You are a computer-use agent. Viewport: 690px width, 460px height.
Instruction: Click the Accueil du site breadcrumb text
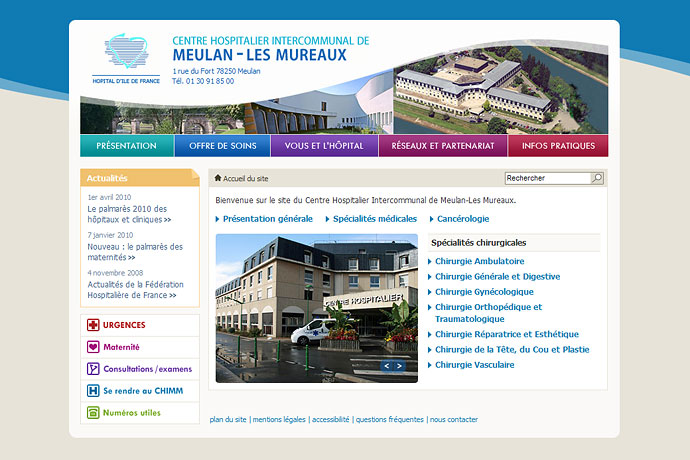click(x=246, y=178)
